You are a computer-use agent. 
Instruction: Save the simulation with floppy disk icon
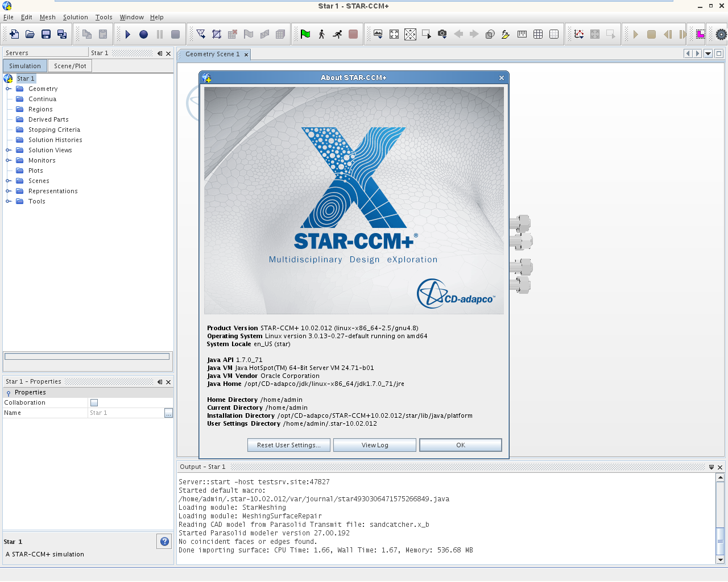[46, 34]
